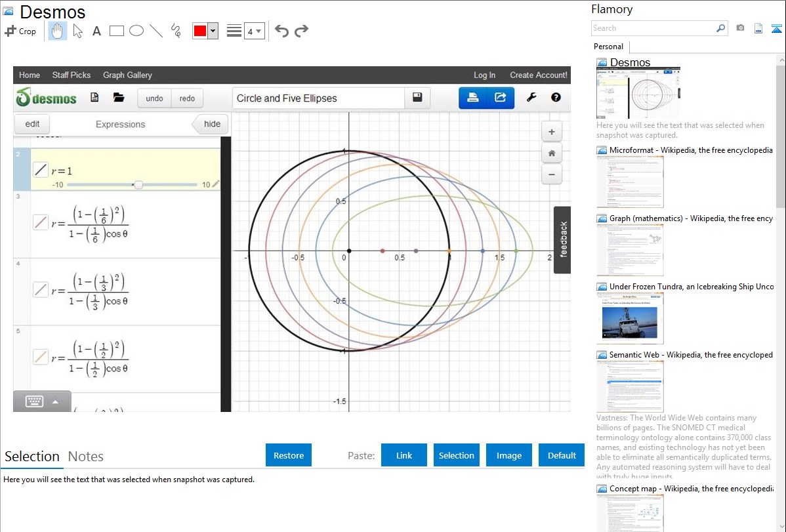
Task: Select the freehand scribble tool
Action: 176,31
